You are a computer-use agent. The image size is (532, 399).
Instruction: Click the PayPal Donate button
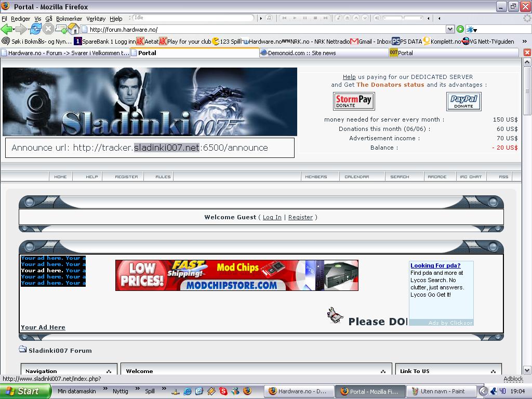[463, 101]
